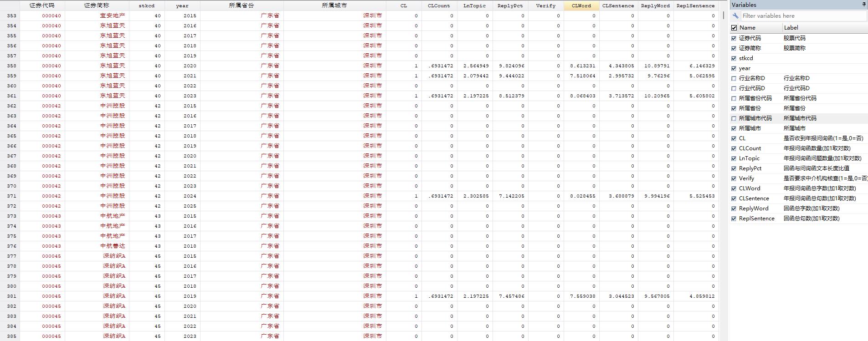Click the variable label 股票简称

tap(795, 48)
